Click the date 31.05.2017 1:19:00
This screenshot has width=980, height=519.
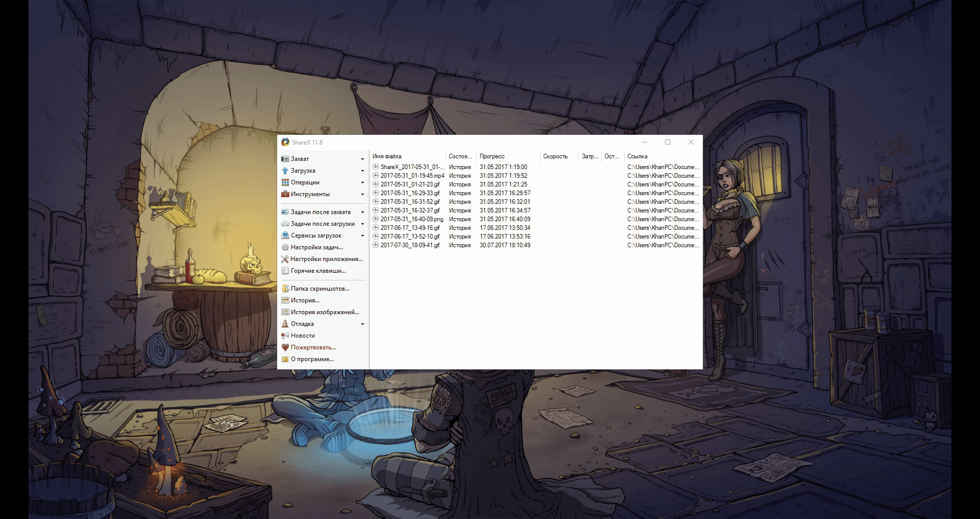503,167
